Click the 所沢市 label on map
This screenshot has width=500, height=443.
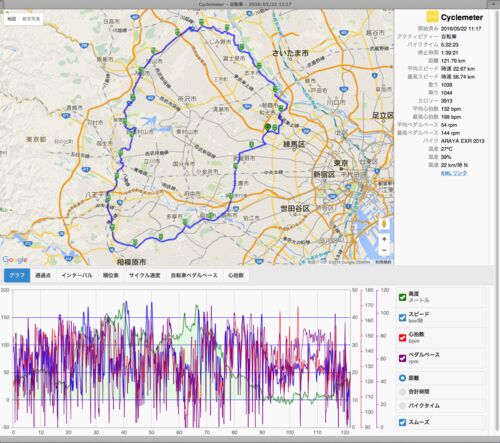tap(187, 99)
